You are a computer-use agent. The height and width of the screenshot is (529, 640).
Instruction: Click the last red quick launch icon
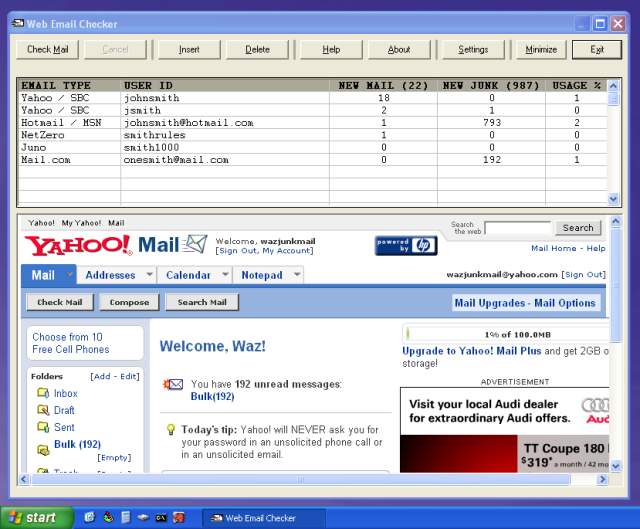[x=179, y=518]
